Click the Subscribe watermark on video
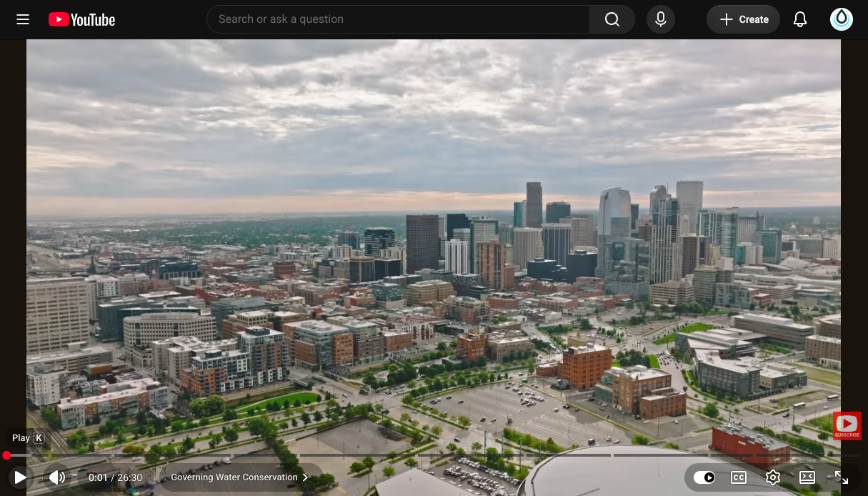This screenshot has height=496, width=868. pos(847,426)
